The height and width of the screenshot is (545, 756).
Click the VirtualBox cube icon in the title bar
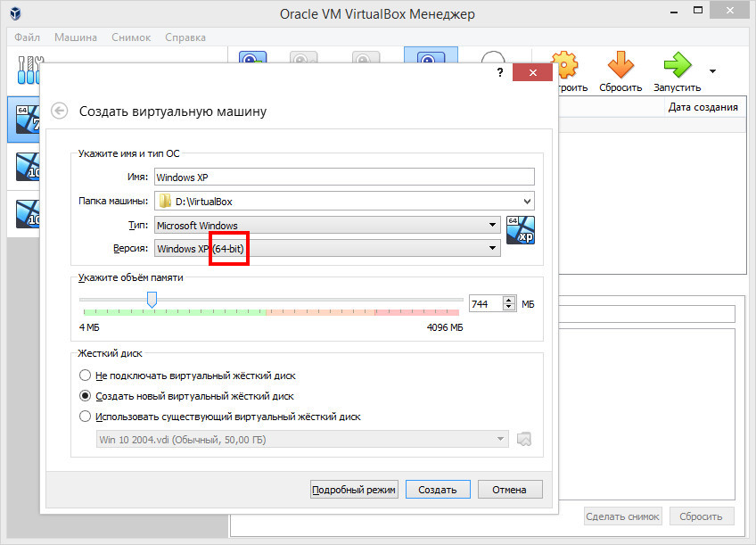[x=15, y=13]
